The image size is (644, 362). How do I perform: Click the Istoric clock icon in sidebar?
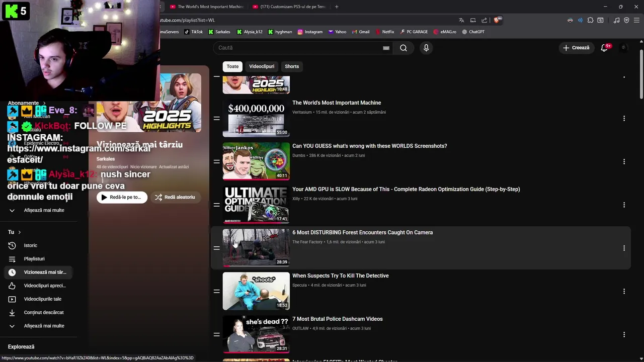pos(12,245)
